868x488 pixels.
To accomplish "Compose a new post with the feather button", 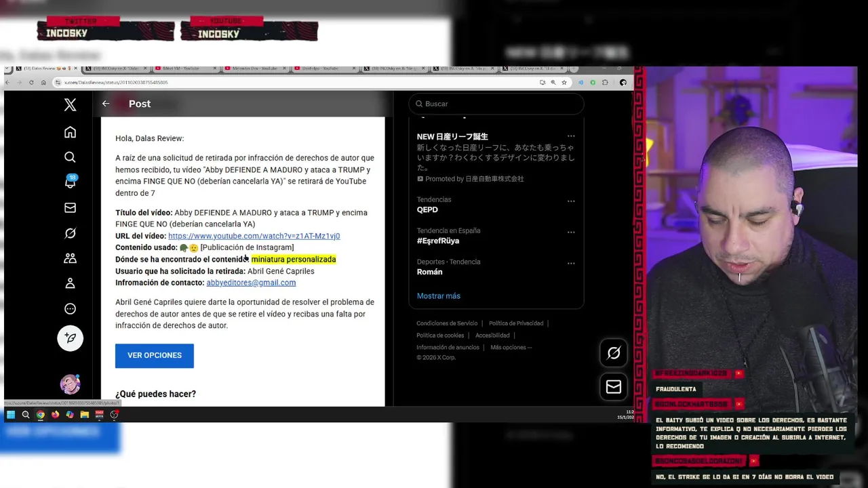I will point(70,338).
